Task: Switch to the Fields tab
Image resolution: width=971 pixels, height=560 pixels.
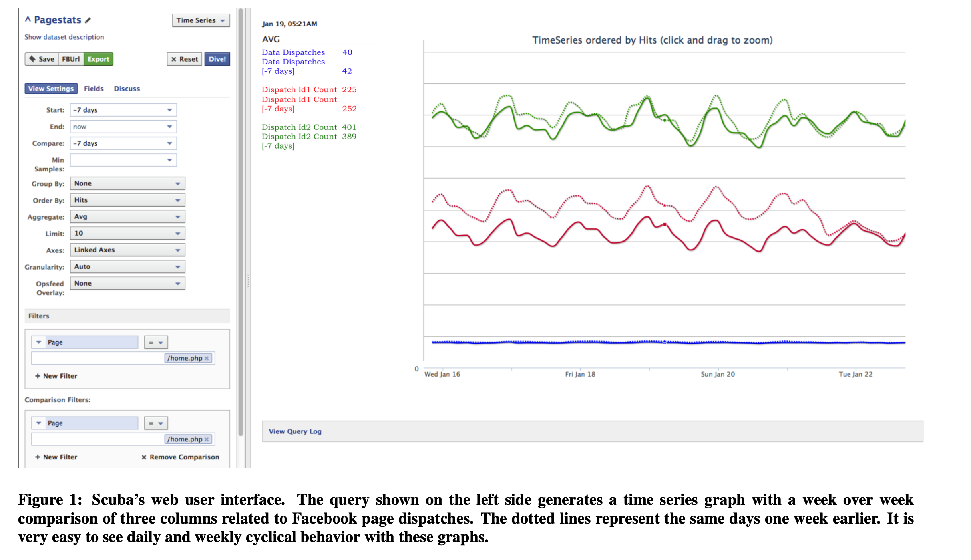Action: 94,89
